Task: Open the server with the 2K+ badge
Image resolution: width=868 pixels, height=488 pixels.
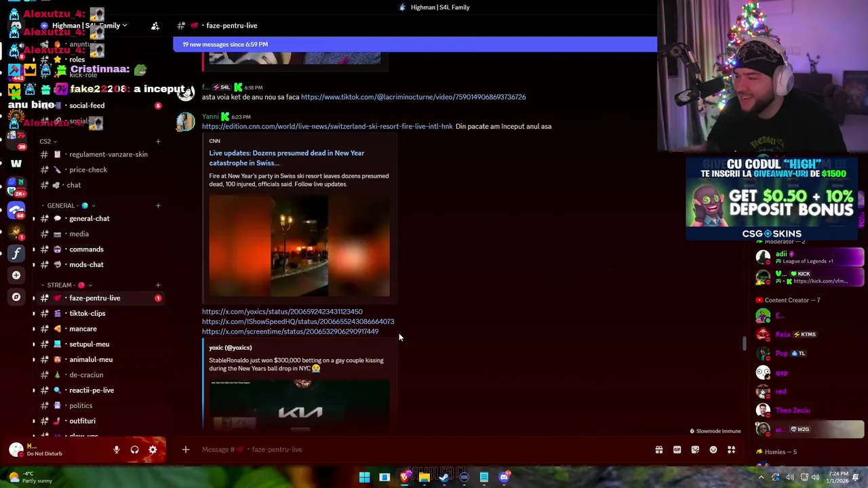Action: [x=15, y=187]
